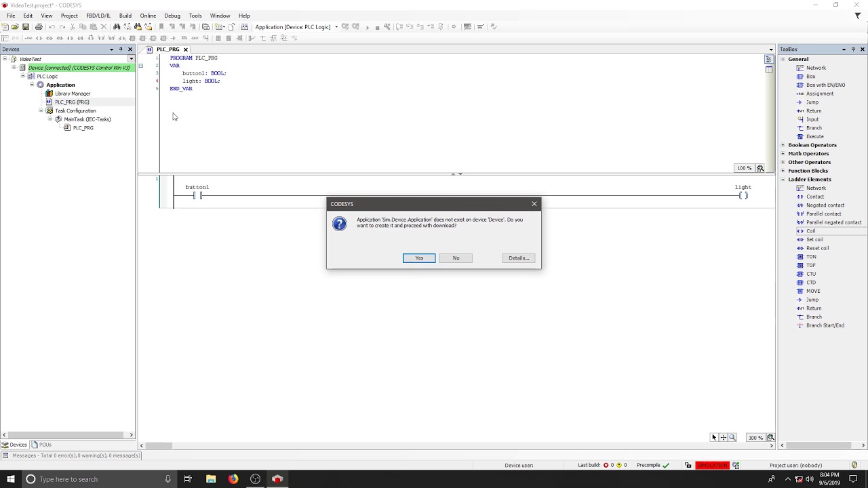Viewport: 868px width, 488px height.
Task: Open the Application device selector dropdown
Action: coord(336,27)
